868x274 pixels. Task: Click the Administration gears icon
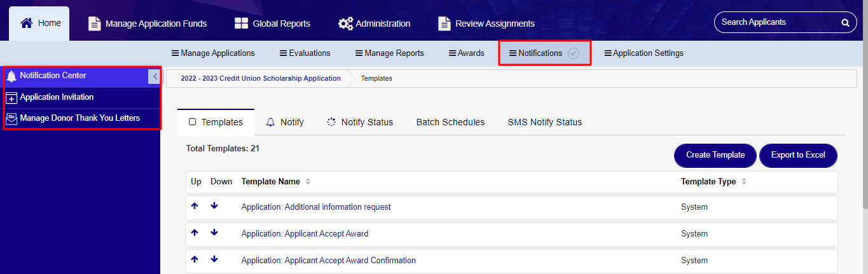[345, 24]
